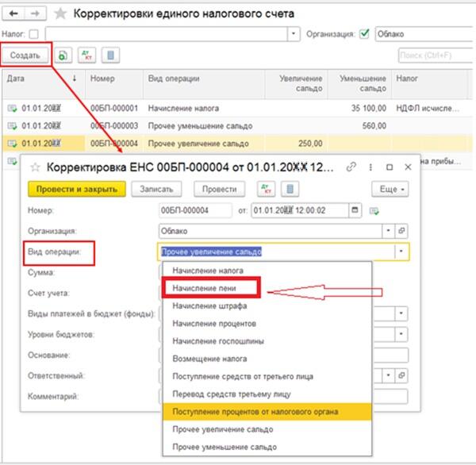Click the Дт/Кт postings icon in the list toolbar
The width and height of the screenshot is (476, 465).
[x=86, y=56]
